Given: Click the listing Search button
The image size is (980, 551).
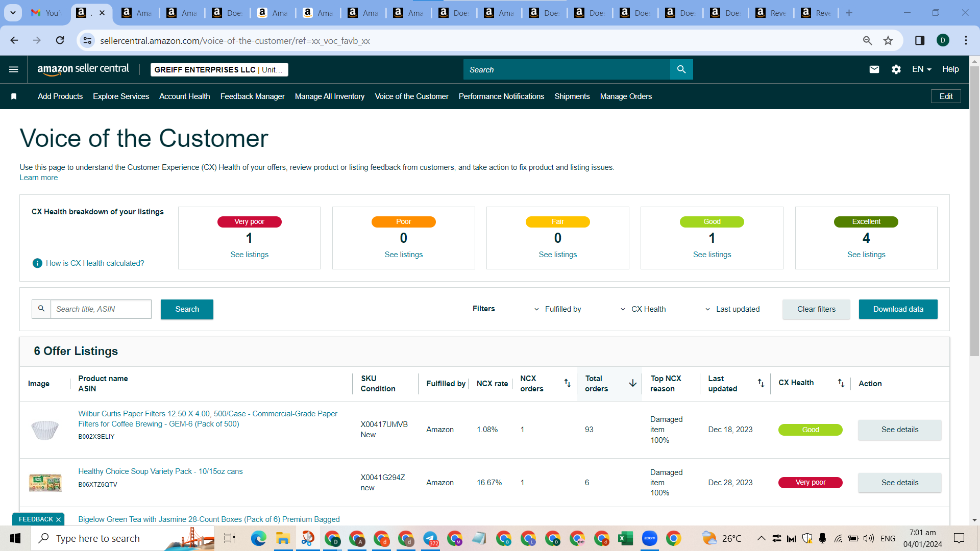Looking at the screenshot, I should pos(187,309).
